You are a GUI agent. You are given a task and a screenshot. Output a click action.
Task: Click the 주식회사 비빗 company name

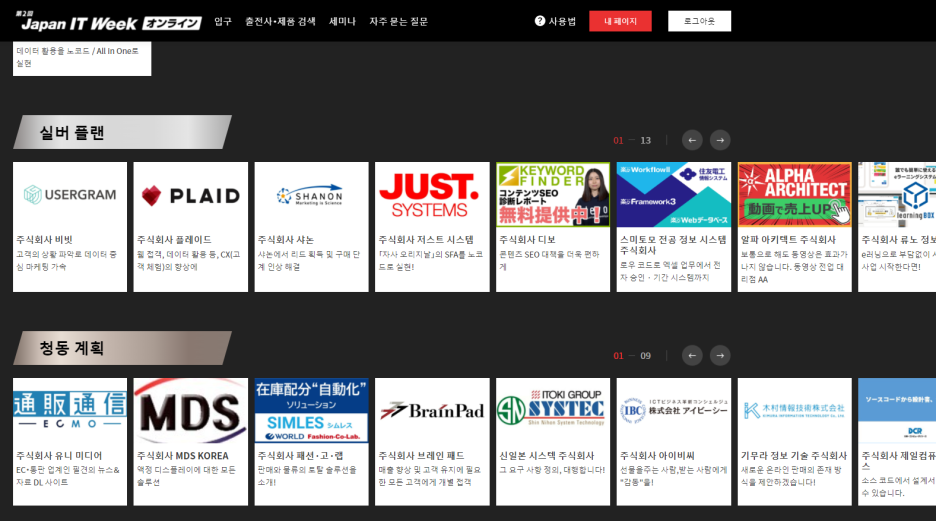[x=45, y=240]
